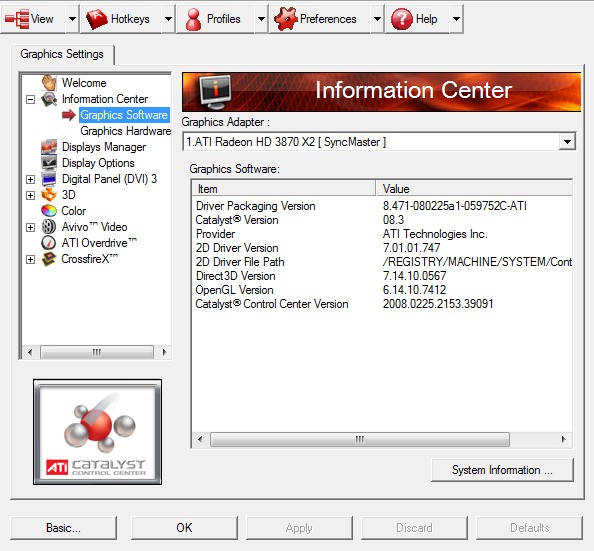Select the Displays Manager icon
The height and width of the screenshot is (551, 594).
[49, 147]
